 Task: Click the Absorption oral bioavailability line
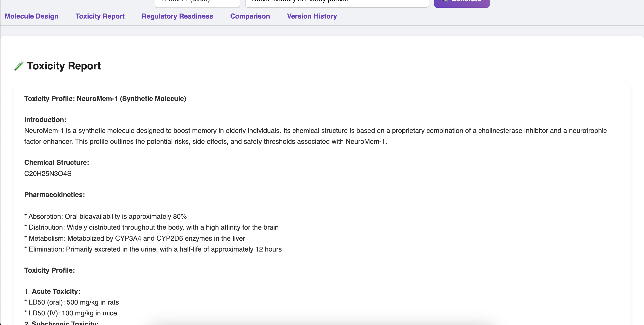coord(105,217)
